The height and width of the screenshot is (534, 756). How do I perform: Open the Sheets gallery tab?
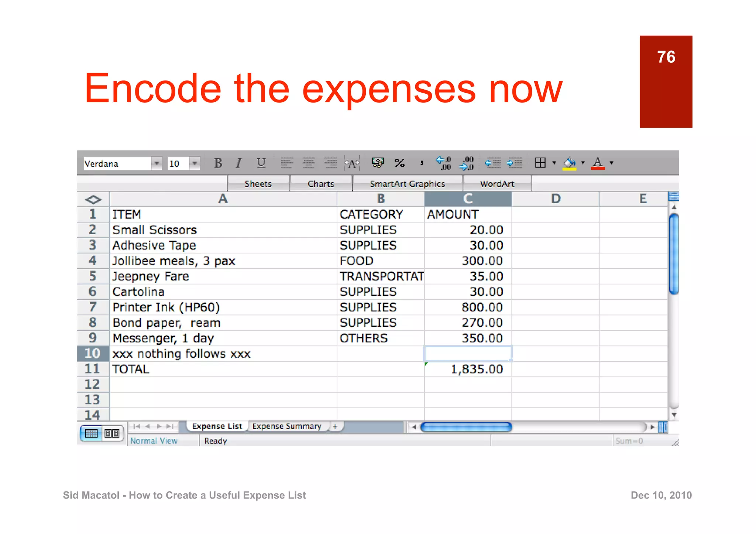258,183
